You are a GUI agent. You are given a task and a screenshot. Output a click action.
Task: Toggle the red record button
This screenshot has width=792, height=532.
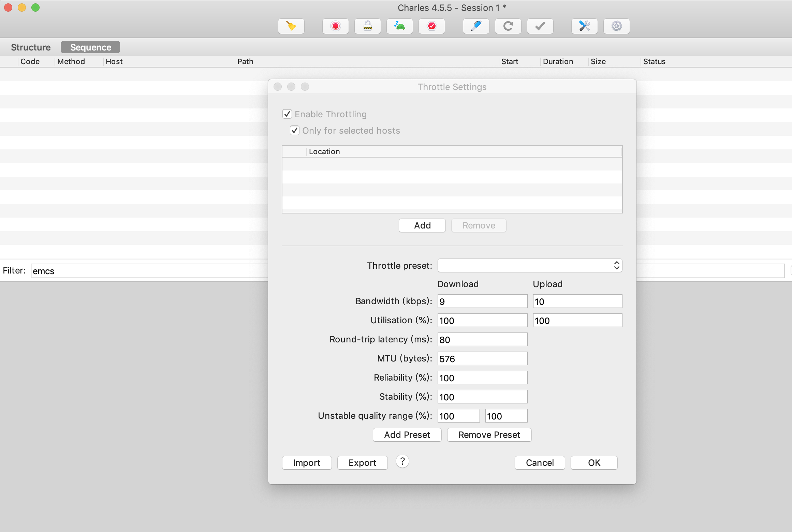pyautogui.click(x=335, y=26)
